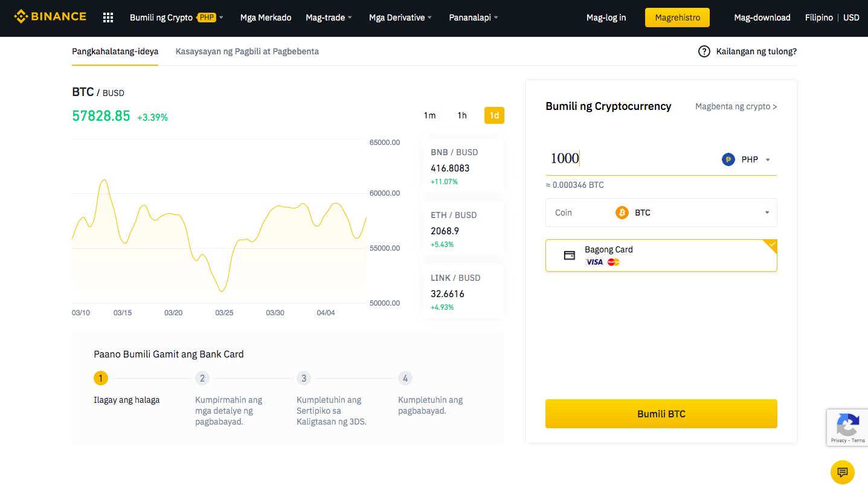Open the chat support icon
Viewport: 868px width, 485px height.
point(843,472)
